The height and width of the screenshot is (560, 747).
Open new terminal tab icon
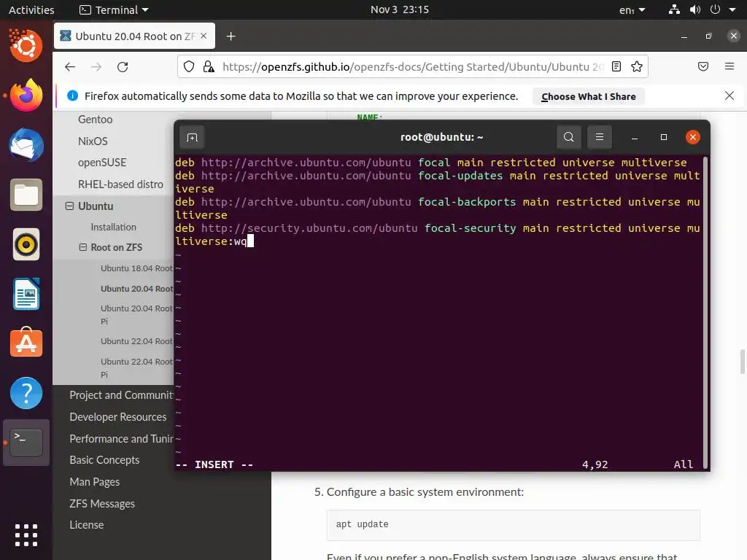[192, 138]
